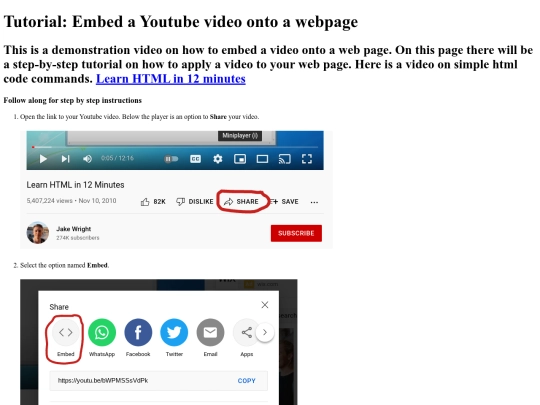Viewport: 540px width, 405px height.
Task: Turn on closed captions CC icon
Action: pyautogui.click(x=195, y=159)
